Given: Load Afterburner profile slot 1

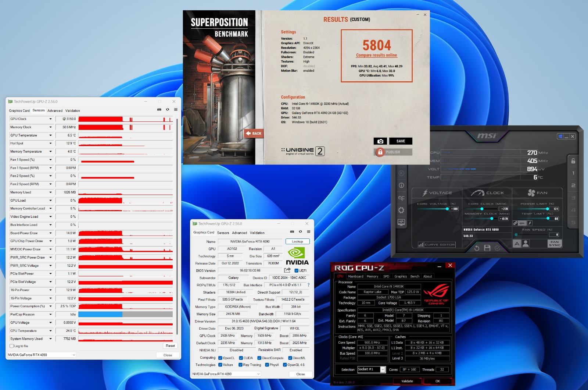Looking at the screenshot, I should click(x=573, y=173).
